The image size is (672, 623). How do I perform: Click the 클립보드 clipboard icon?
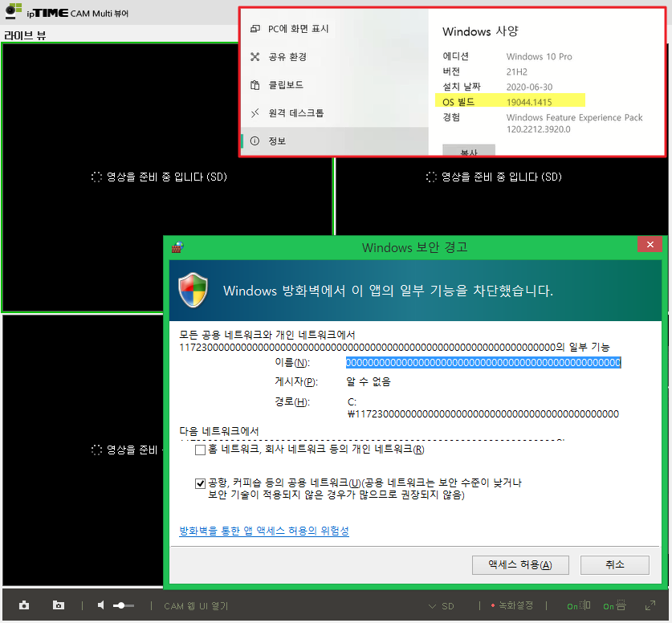[255, 85]
